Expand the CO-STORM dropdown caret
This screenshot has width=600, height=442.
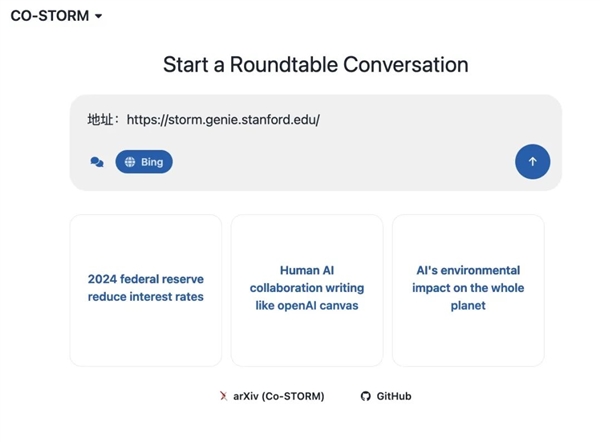tap(98, 17)
